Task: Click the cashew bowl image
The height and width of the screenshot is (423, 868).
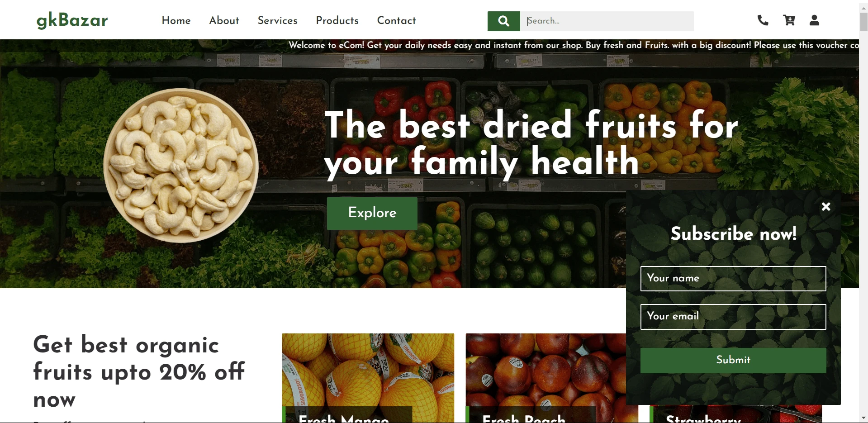Action: pyautogui.click(x=181, y=166)
